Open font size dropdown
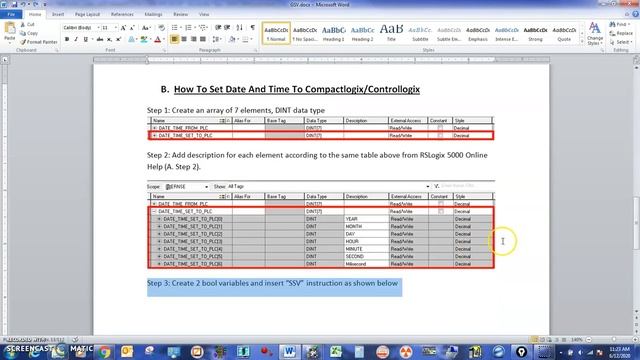Image resolution: width=640 pixels, height=360 pixels. click(x=116, y=28)
